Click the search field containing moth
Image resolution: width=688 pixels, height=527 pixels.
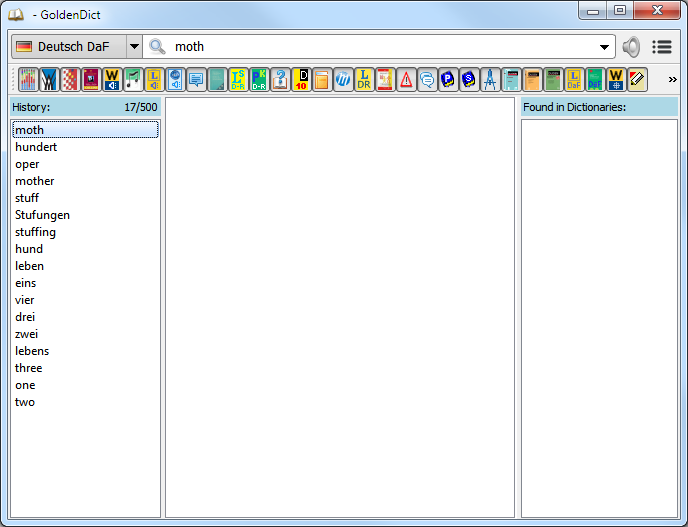[x=379, y=47]
